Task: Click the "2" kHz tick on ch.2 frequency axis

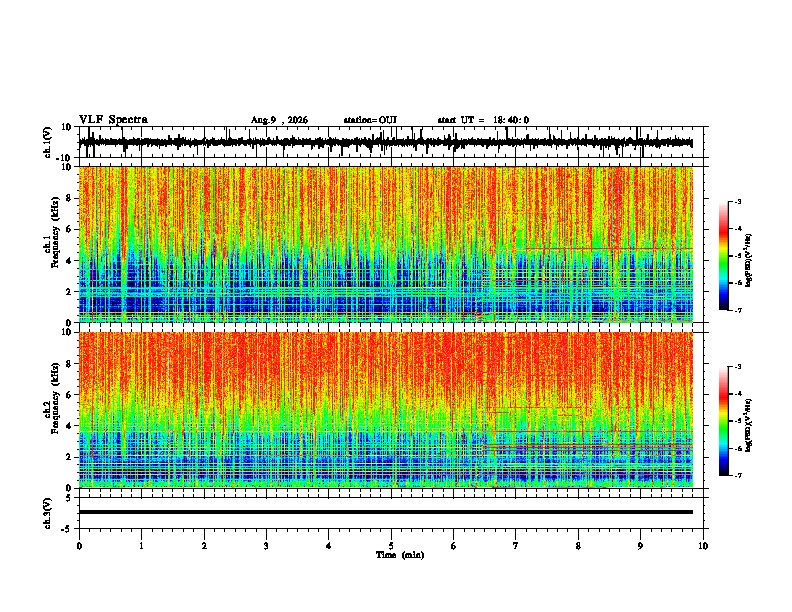Action: (69, 457)
